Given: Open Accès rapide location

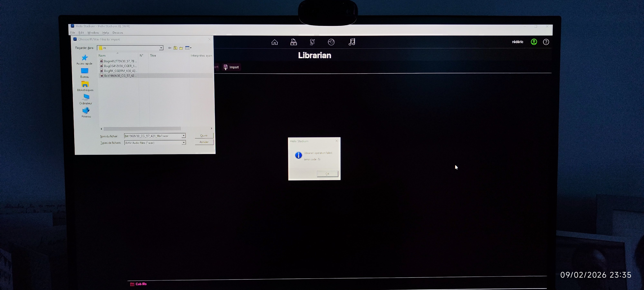Looking at the screenshot, I should tap(85, 60).
